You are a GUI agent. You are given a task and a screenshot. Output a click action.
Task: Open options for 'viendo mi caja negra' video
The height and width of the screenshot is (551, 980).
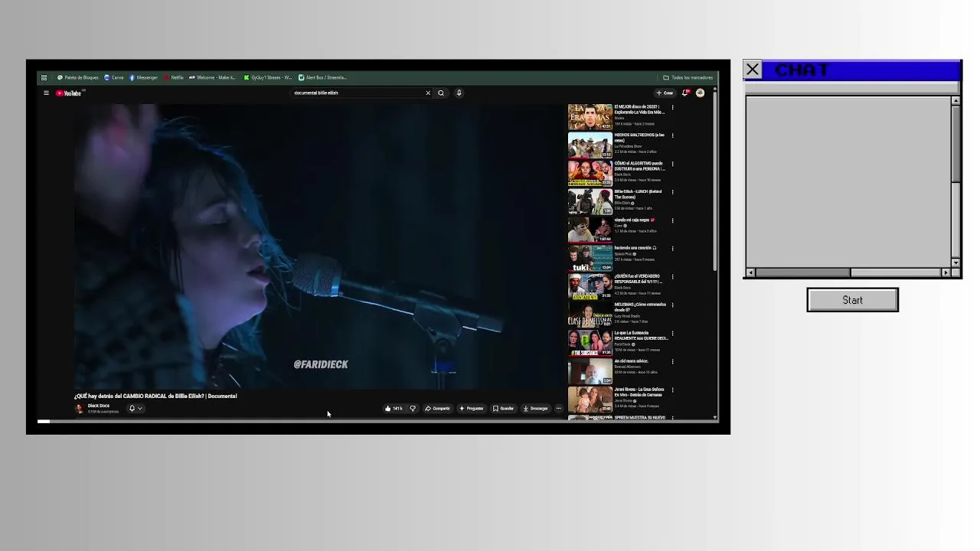[672, 220]
